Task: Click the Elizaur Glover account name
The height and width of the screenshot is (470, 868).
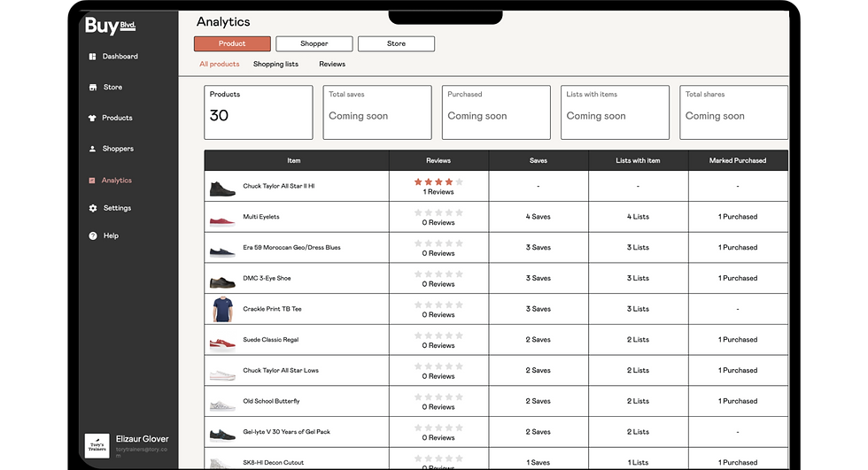Action: coord(143,439)
